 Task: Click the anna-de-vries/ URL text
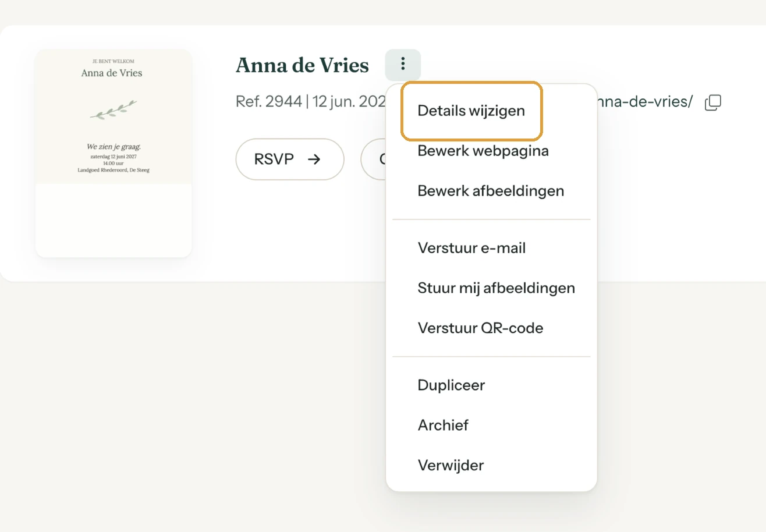[644, 102]
